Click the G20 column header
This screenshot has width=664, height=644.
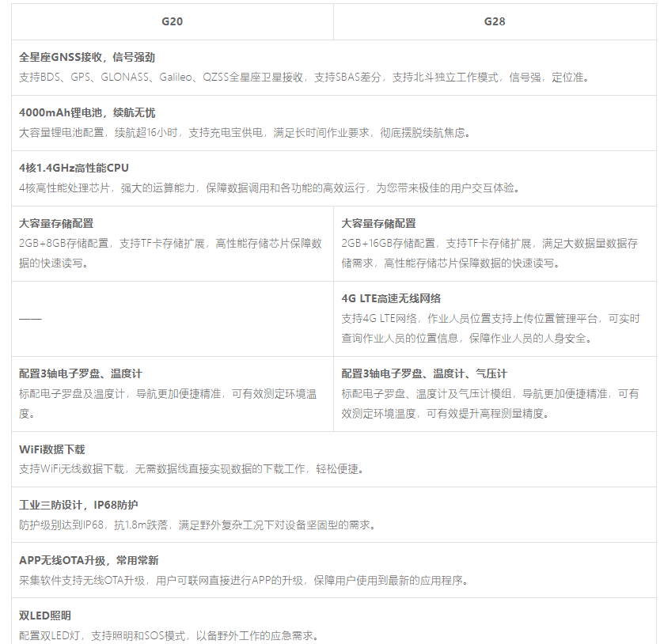pyautogui.click(x=172, y=21)
